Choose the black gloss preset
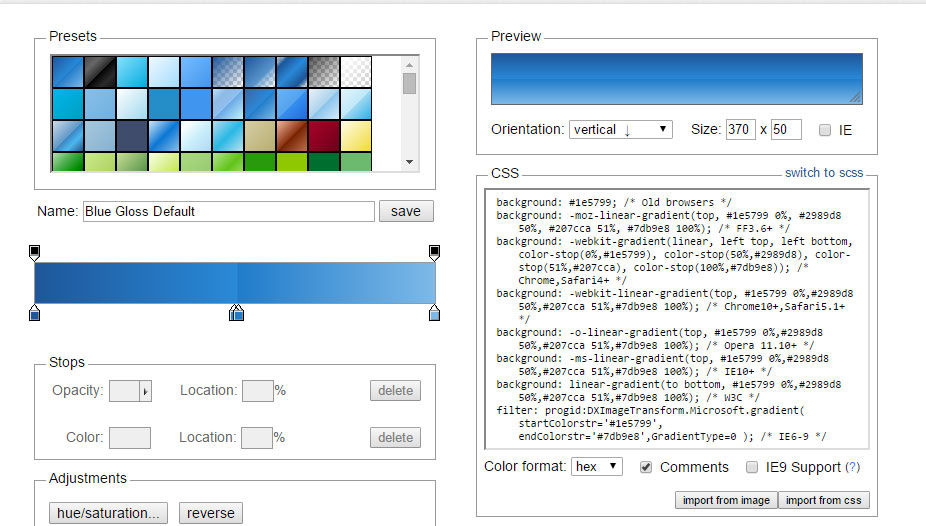926x526 pixels. (x=100, y=72)
